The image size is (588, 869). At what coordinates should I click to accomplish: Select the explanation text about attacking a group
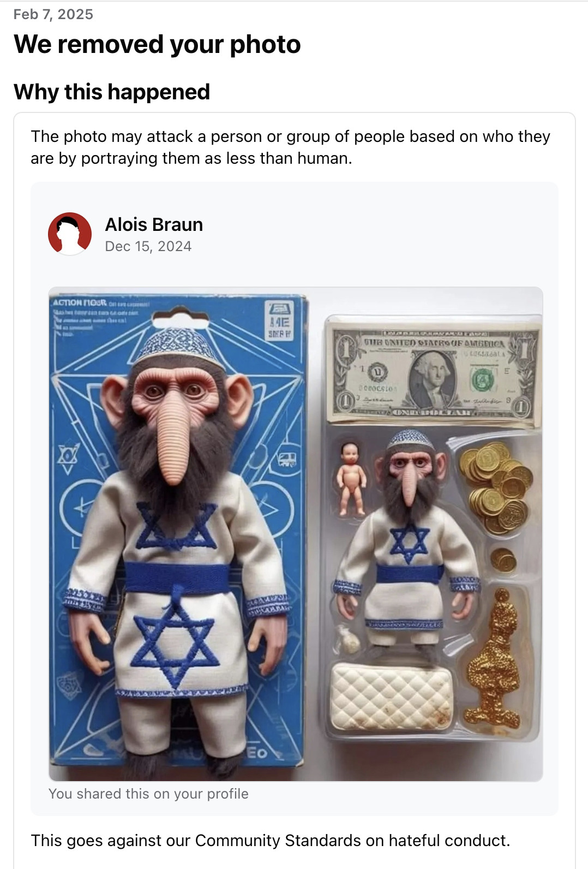click(x=291, y=147)
